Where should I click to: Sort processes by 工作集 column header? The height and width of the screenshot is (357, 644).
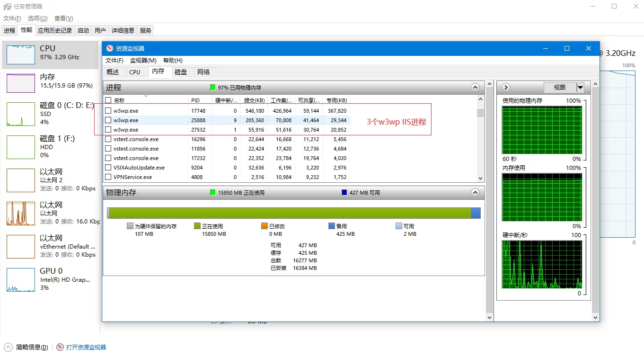281,100
